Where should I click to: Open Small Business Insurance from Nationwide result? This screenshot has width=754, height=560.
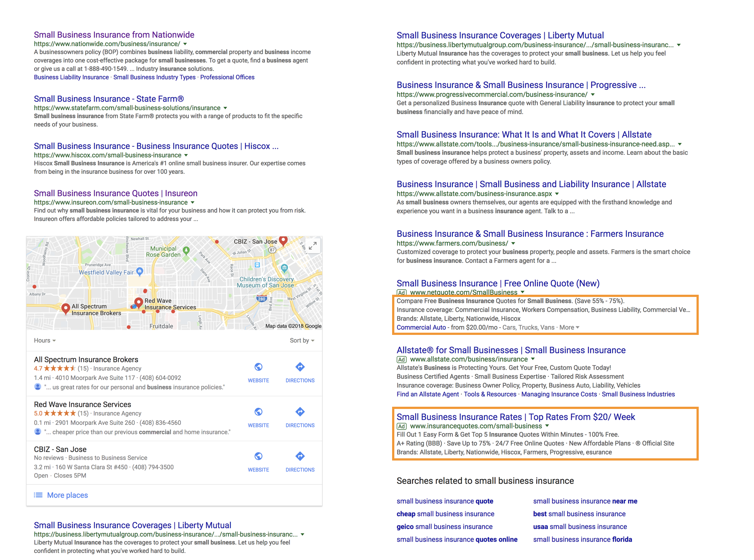tap(114, 35)
